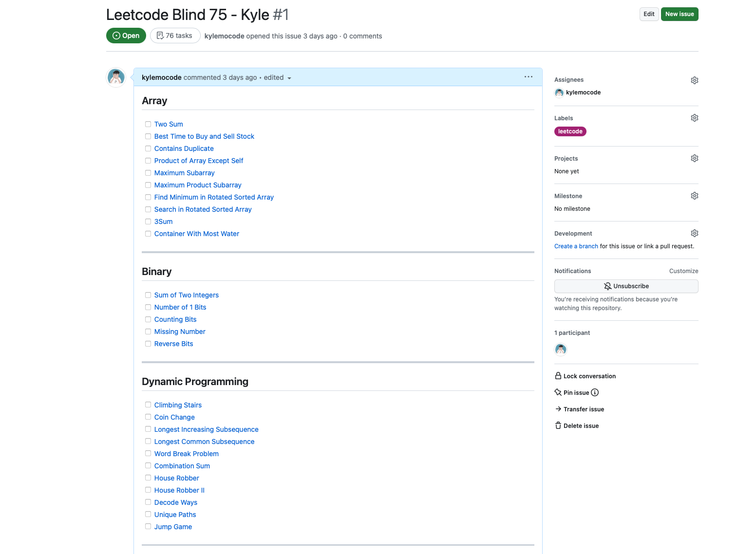Click the Array section heading
Screen dimensions: 756x554
tap(154, 101)
